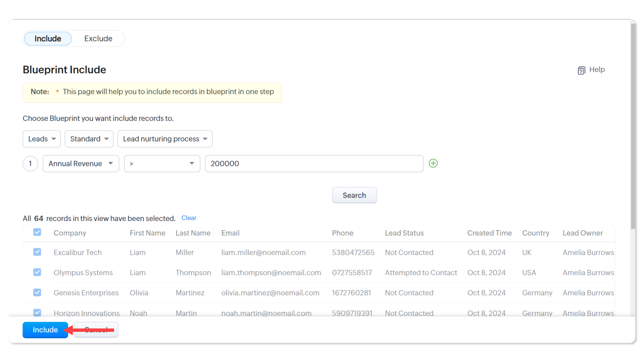This screenshot has height=362, width=644.
Task: Uncheck the Horizon Innovations row checkbox
Action: (x=37, y=312)
